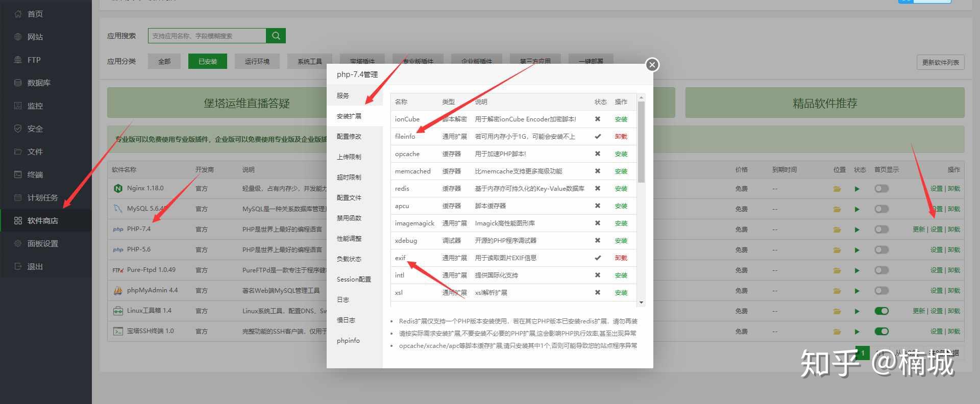
Task: Open 禁用函数 tab in php dialog
Action: point(354,218)
